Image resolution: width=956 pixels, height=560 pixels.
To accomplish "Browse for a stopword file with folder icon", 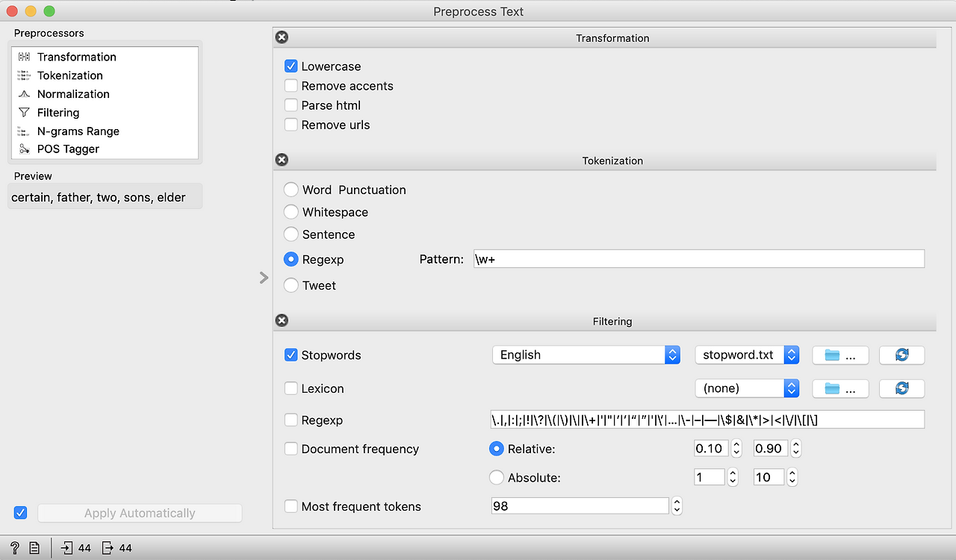I will pos(840,355).
